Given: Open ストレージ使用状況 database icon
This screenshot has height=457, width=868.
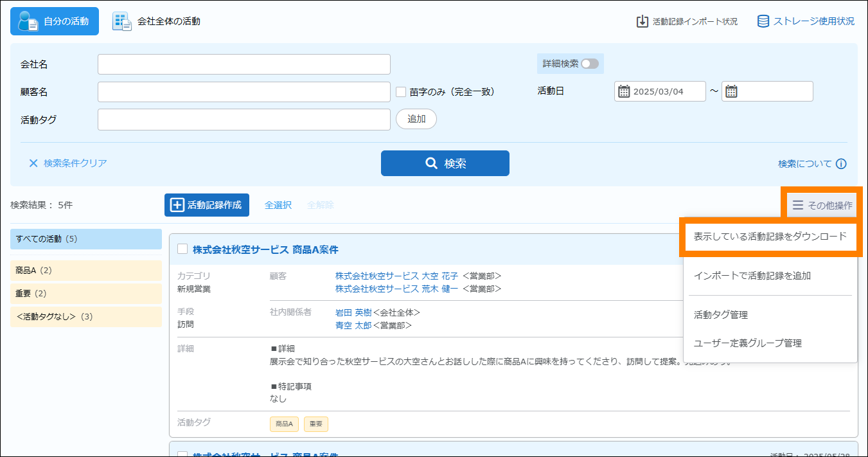Looking at the screenshot, I should pos(763,21).
